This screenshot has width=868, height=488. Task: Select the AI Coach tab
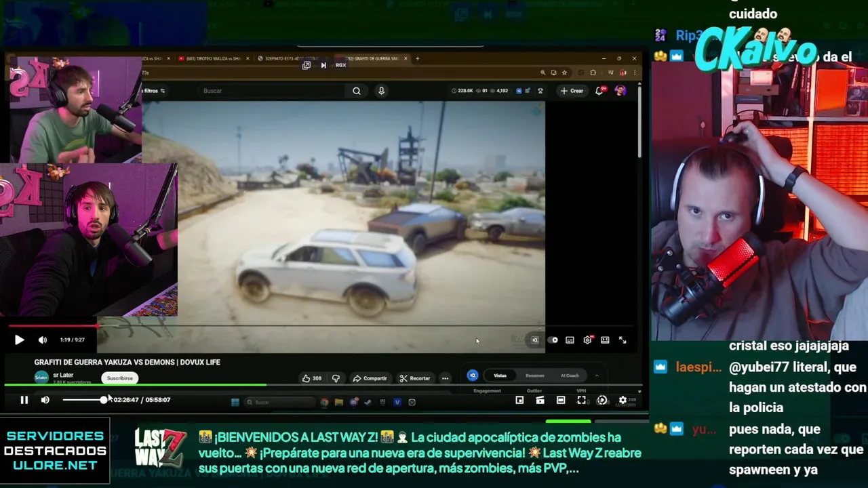(570, 375)
